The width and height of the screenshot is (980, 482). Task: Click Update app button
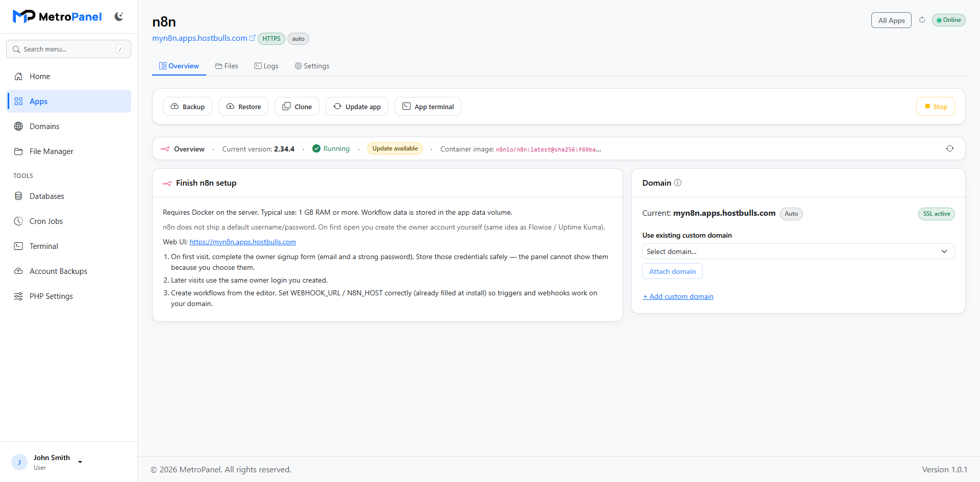pos(357,107)
